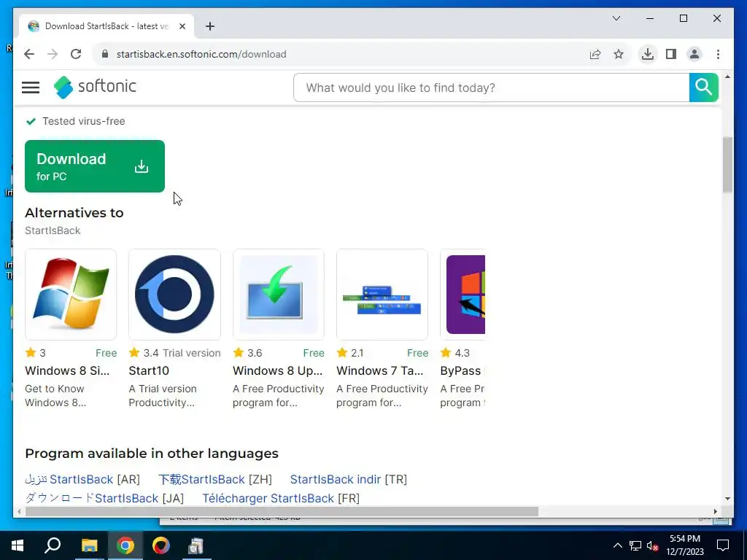Open the ByPass app thumbnail

click(x=463, y=295)
